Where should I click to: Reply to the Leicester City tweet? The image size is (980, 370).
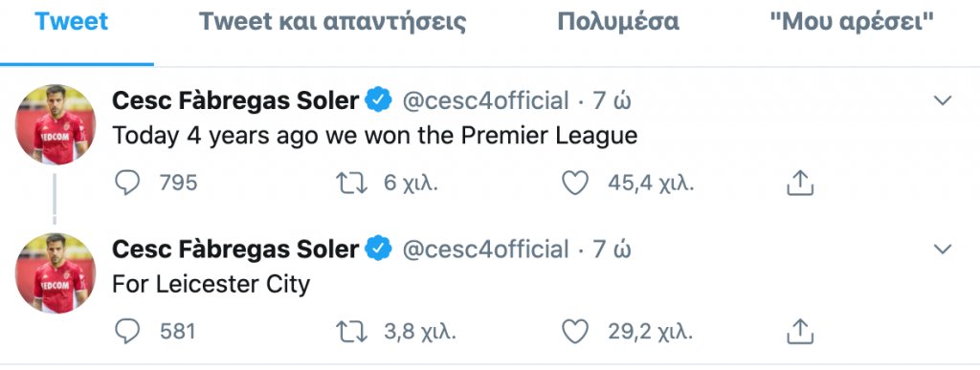click(x=127, y=332)
